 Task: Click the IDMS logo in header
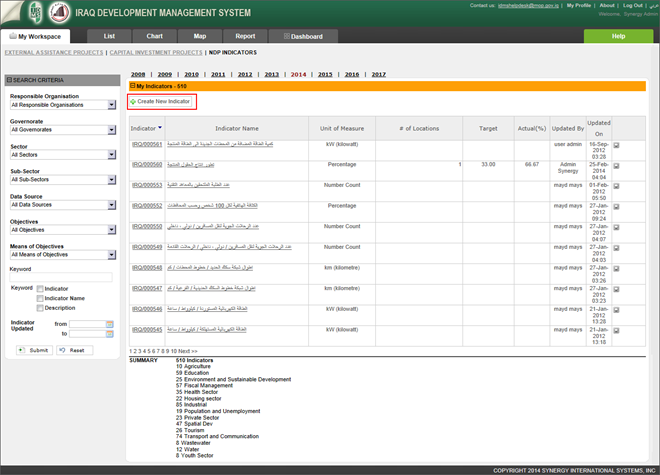(x=36, y=12)
